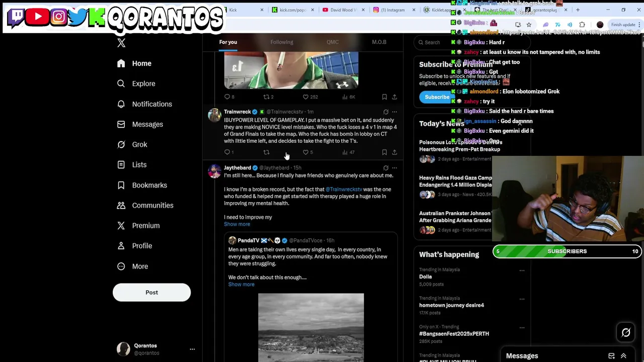644x362 pixels.
Task: Open Jaythebard's profile avatar
Action: 215,171
